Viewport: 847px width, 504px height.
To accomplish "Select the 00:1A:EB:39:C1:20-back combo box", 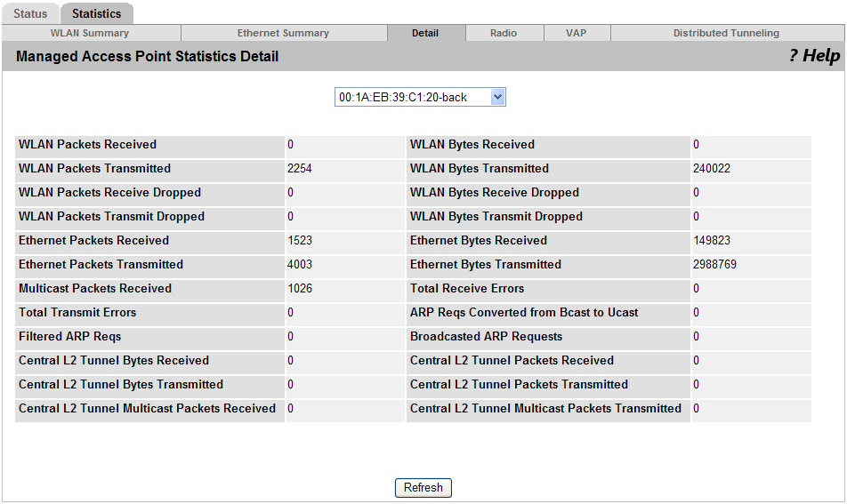I will [x=420, y=97].
